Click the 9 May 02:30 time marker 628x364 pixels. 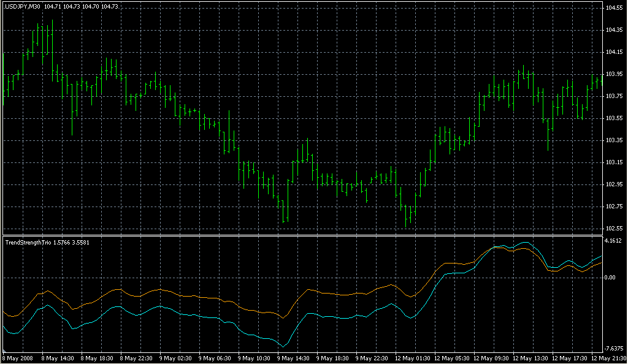pyautogui.click(x=177, y=358)
